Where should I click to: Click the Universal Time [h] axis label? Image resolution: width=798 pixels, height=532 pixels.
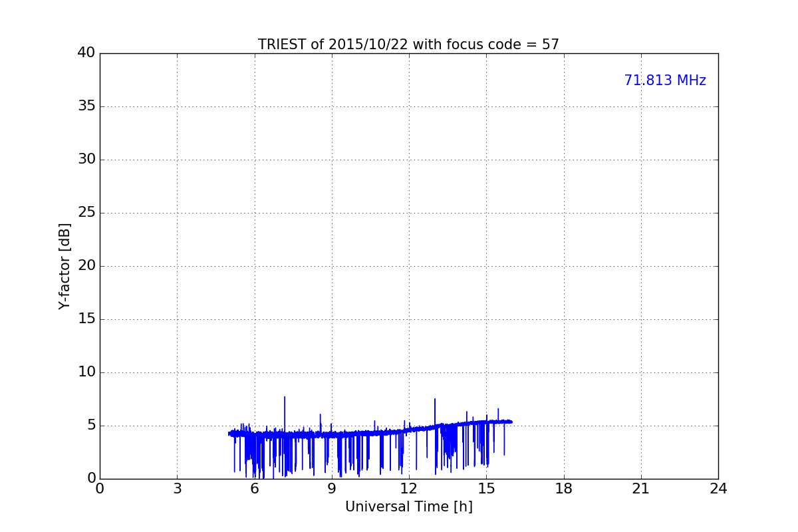408,507
